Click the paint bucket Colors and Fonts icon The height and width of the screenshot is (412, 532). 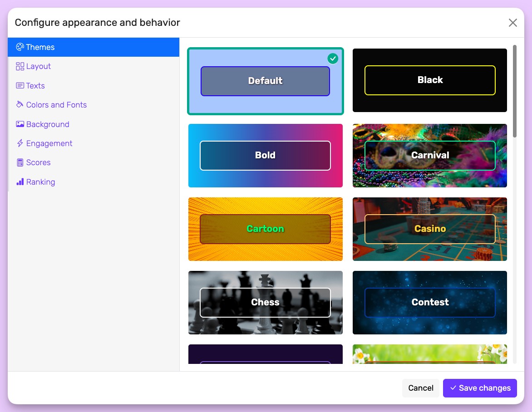pyautogui.click(x=20, y=104)
